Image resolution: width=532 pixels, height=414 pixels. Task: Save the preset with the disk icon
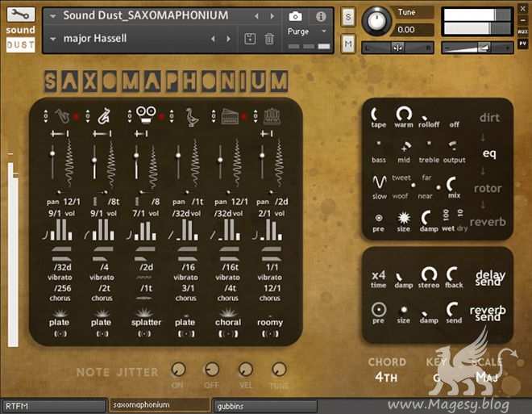click(250, 39)
